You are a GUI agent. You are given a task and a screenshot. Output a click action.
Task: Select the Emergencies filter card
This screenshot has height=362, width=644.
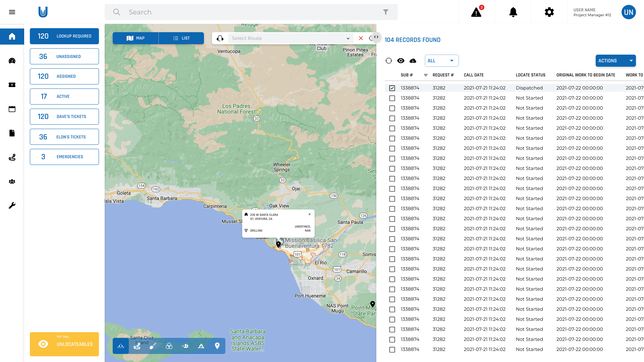[64, 157]
